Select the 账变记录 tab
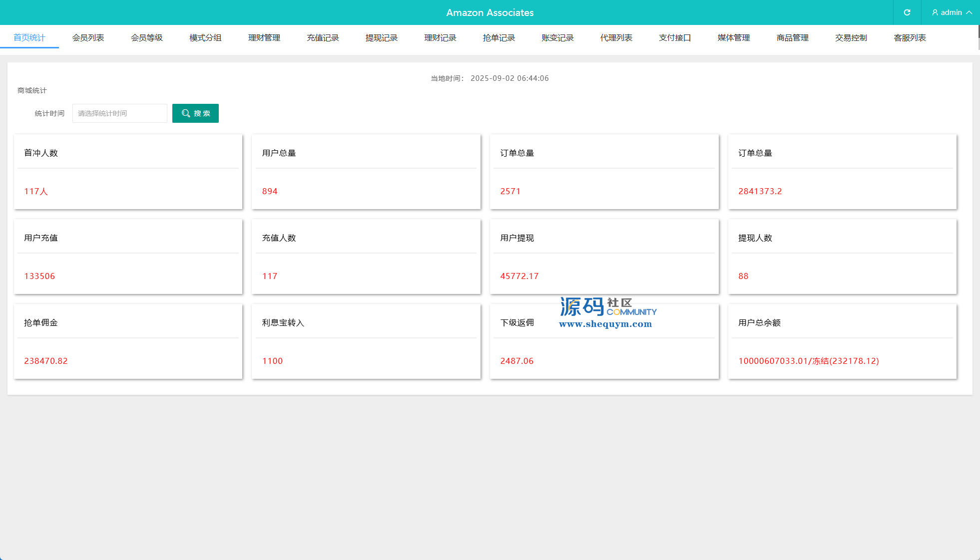 (557, 38)
